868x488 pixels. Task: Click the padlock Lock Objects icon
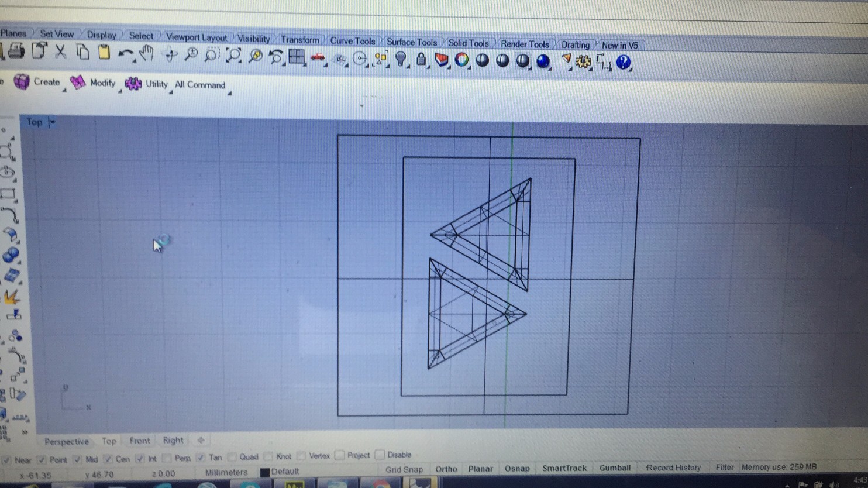click(x=421, y=59)
